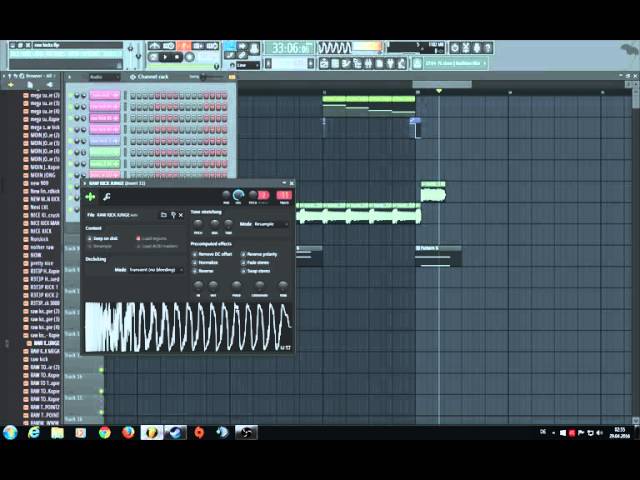Click the pink Track mixer number display
The height and width of the screenshot is (480, 640).
coord(284,196)
